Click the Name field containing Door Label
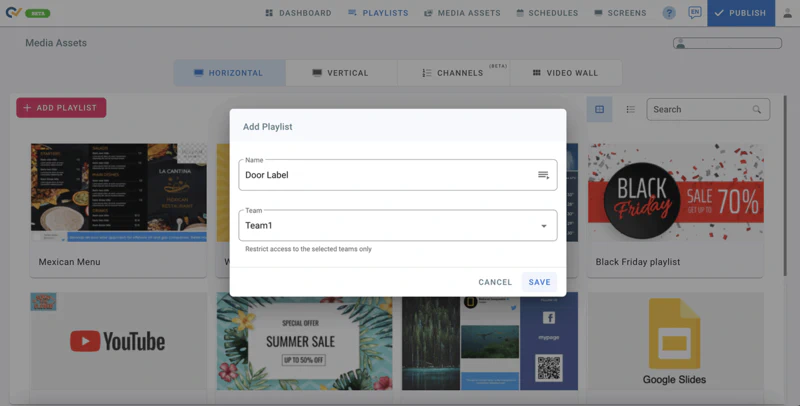800x406 pixels. [x=398, y=175]
